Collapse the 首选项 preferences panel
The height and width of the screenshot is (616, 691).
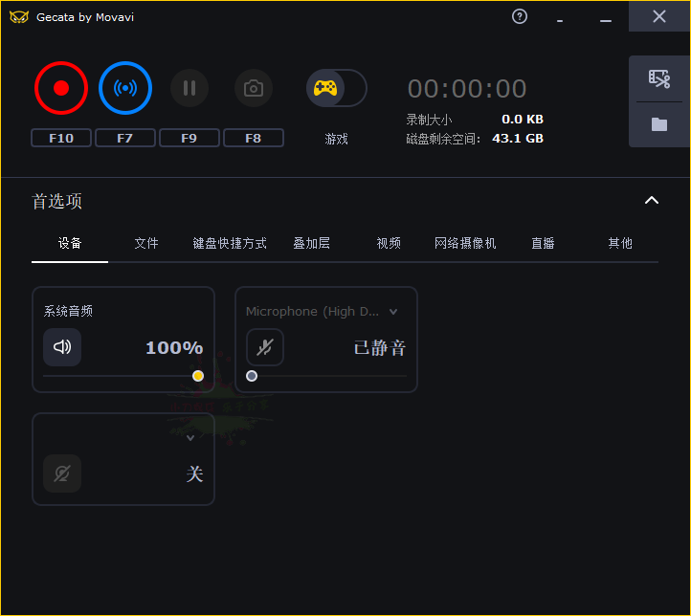click(652, 201)
